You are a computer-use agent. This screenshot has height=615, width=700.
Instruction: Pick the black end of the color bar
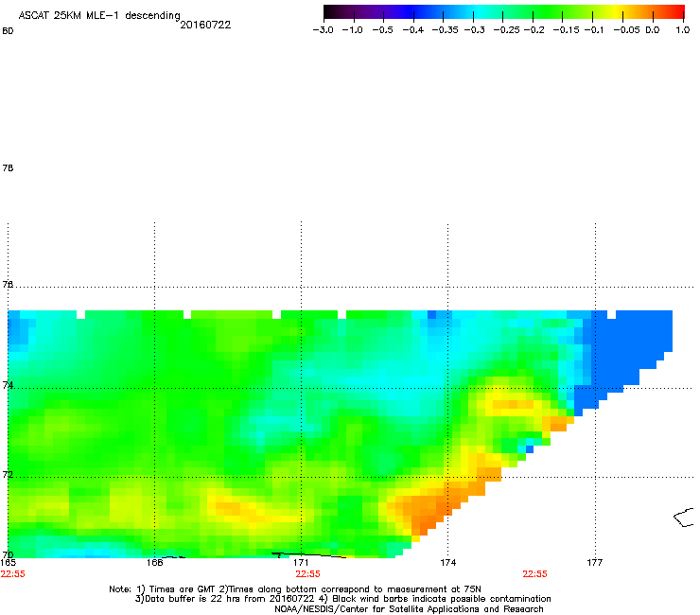pyautogui.click(x=328, y=11)
